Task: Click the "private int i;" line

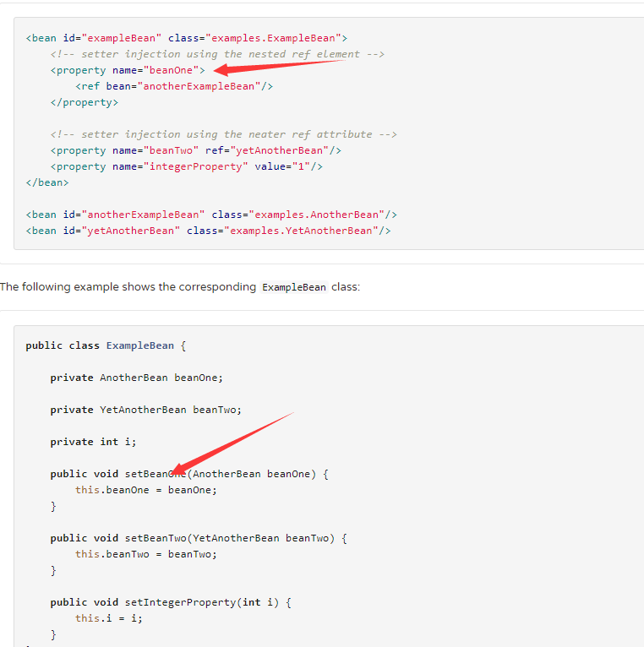Action: 93,443
